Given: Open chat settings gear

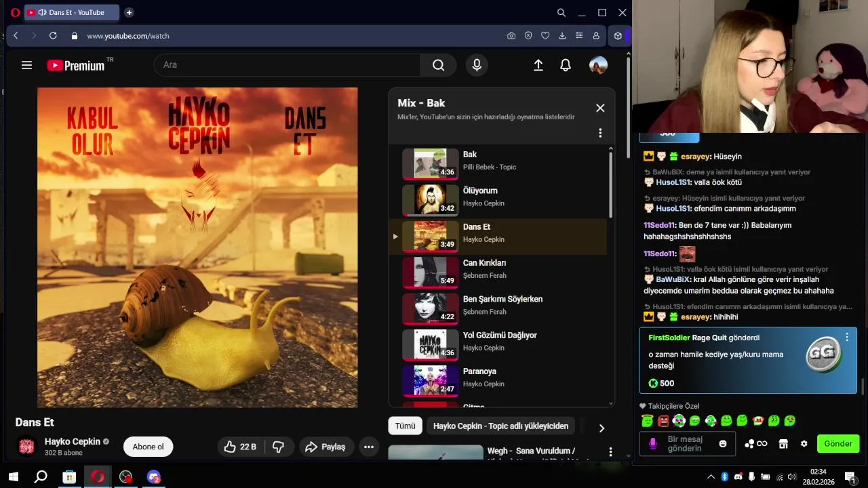Looking at the screenshot, I should coord(804,444).
